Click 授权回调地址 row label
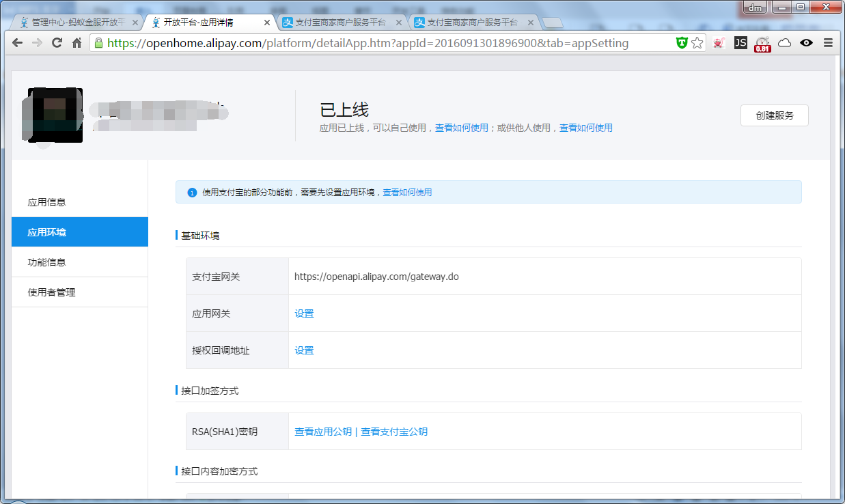The height and width of the screenshot is (504, 845). (221, 350)
